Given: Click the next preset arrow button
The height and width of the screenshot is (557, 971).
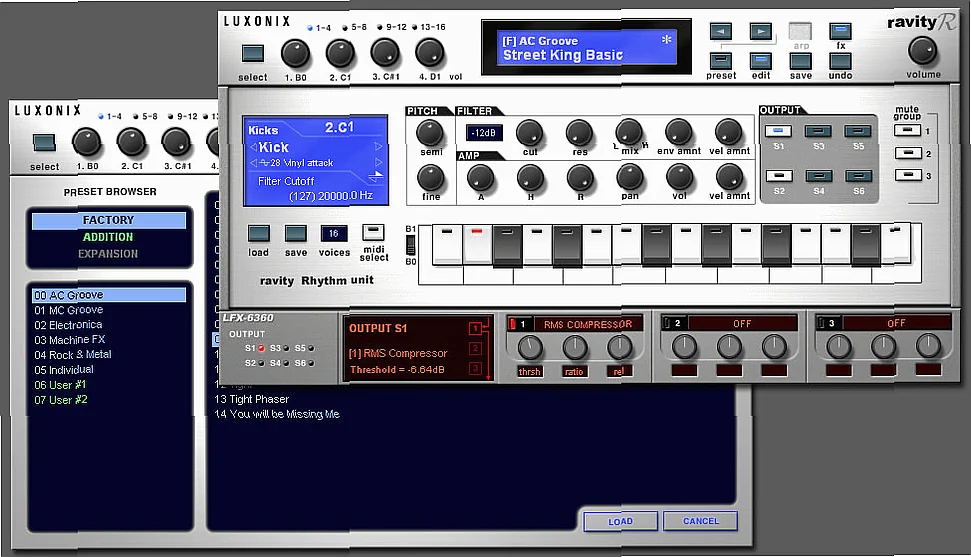Looking at the screenshot, I should tap(760, 31).
